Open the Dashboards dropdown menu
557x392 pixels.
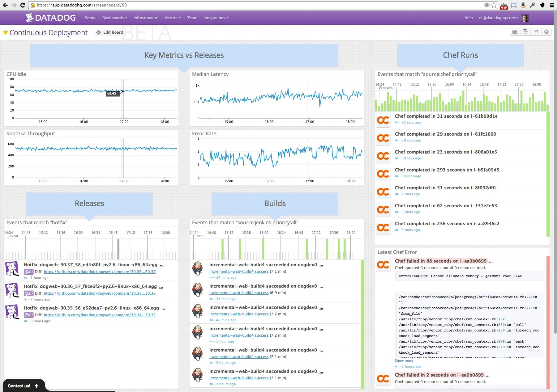tap(114, 18)
